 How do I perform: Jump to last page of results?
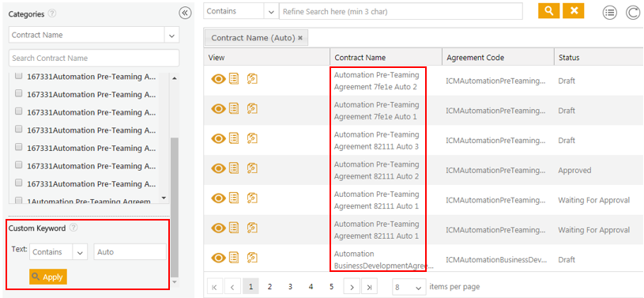(369, 287)
